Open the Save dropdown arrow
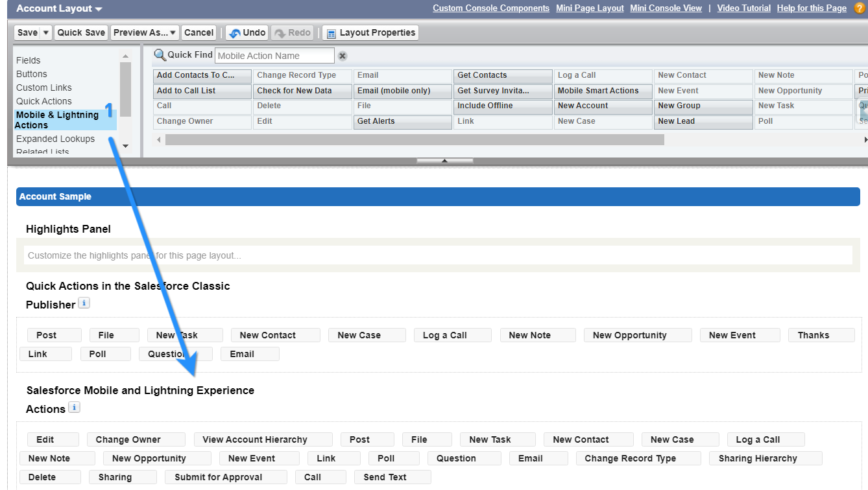Viewport: 868px width, 490px height. point(46,32)
